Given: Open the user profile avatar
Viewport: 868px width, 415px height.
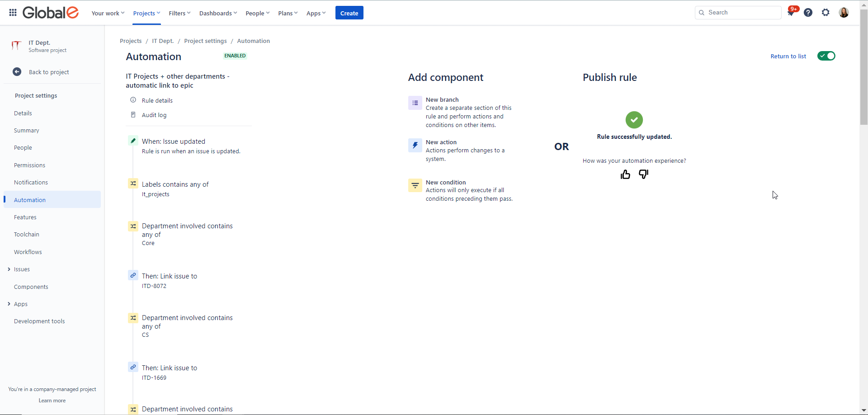Looking at the screenshot, I should [x=844, y=13].
